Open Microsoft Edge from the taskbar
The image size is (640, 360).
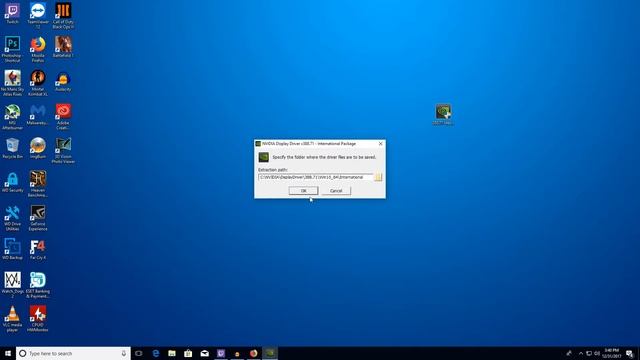tap(156, 353)
